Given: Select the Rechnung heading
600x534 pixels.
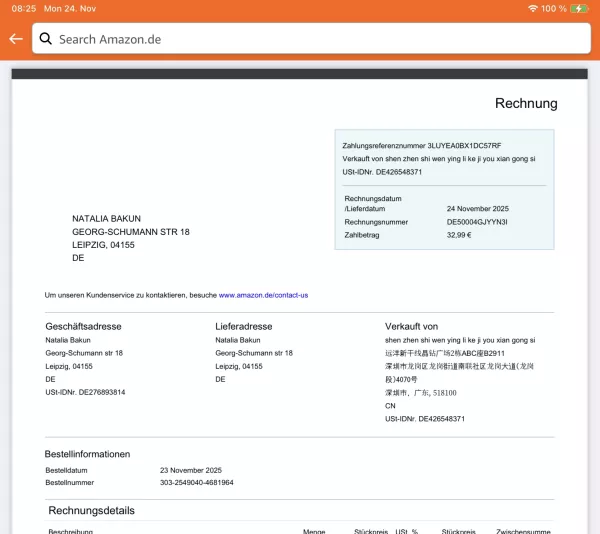Looking at the screenshot, I should tap(526, 103).
